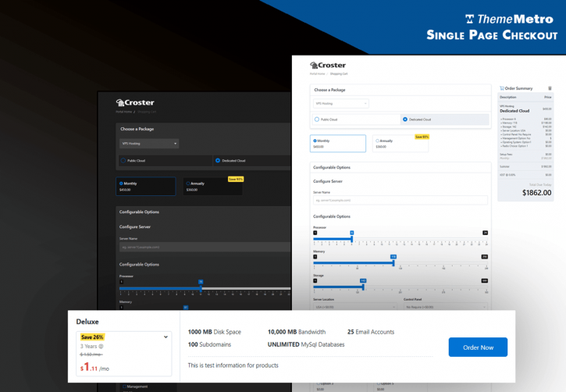Select Public Cloud in the light theme
The image size is (566, 392).
click(317, 119)
